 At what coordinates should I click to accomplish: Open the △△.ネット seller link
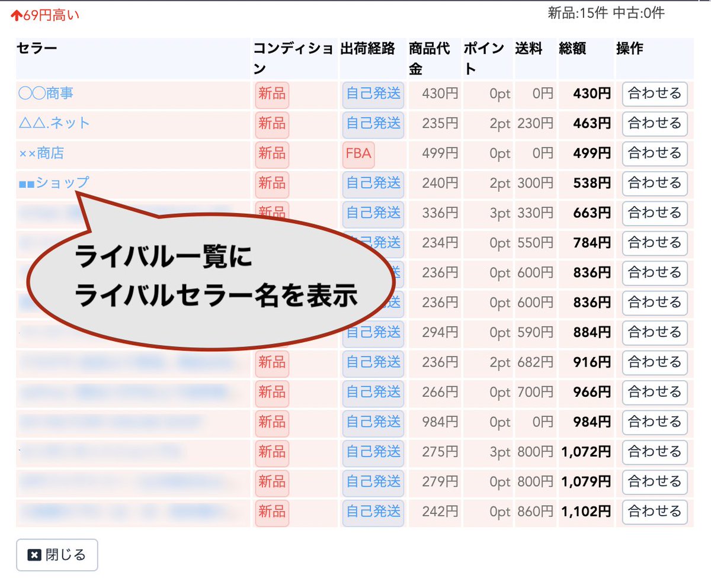[54, 123]
